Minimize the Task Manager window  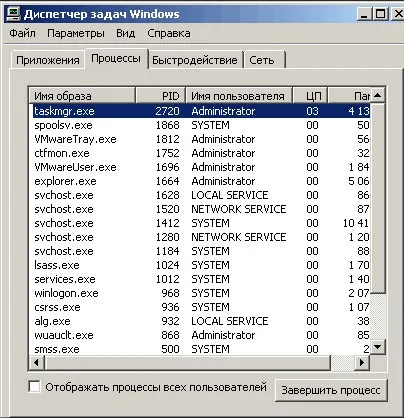(x=364, y=14)
